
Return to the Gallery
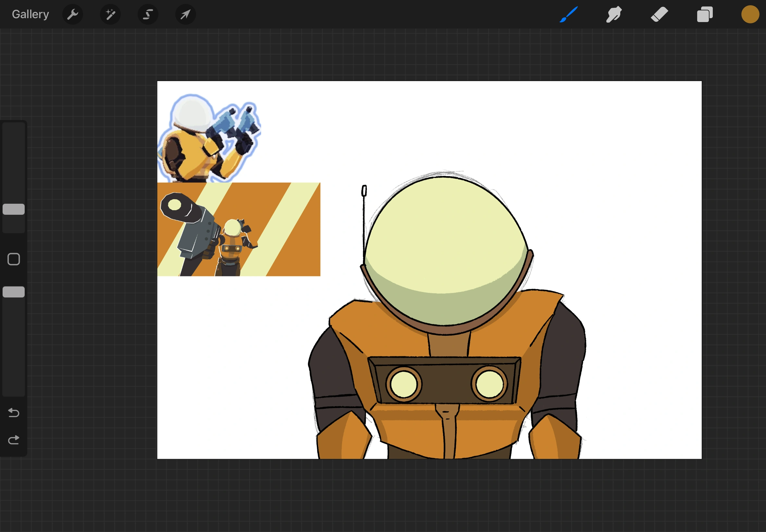point(30,14)
